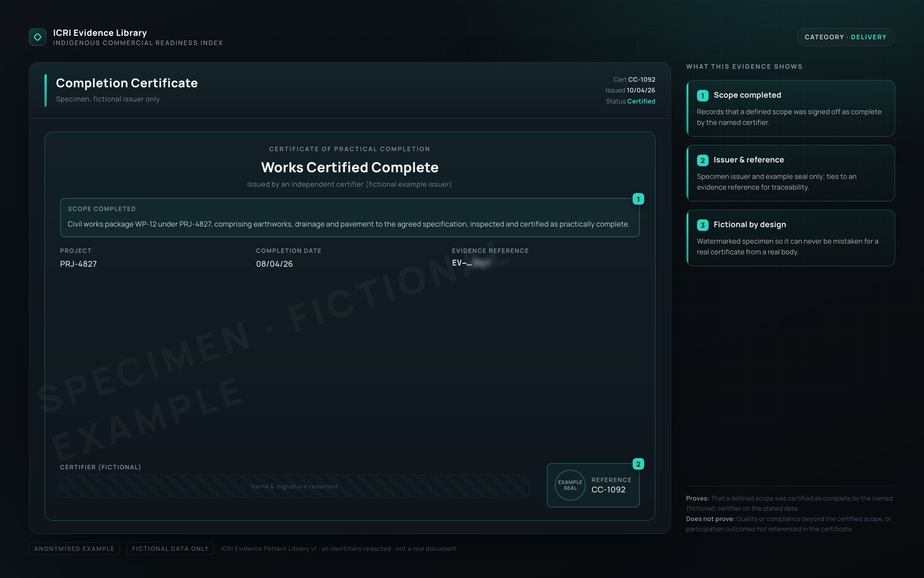Click the Completion Certificate title
924x578 pixels.
pyautogui.click(x=127, y=83)
